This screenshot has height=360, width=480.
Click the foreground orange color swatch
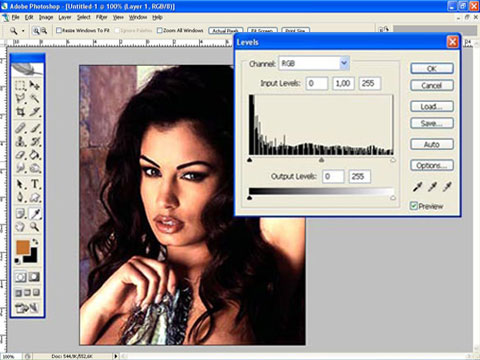coord(23,247)
